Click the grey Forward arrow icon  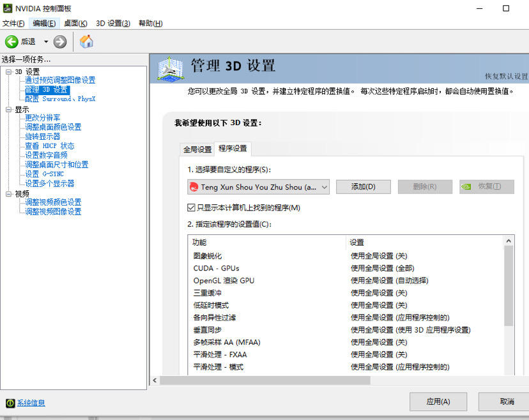(60, 41)
